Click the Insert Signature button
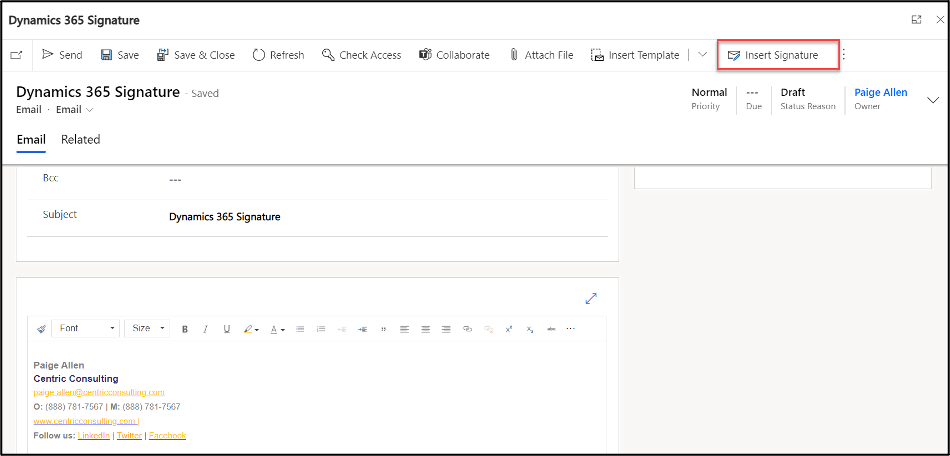Screen dimensions: 950x456 click(x=778, y=55)
